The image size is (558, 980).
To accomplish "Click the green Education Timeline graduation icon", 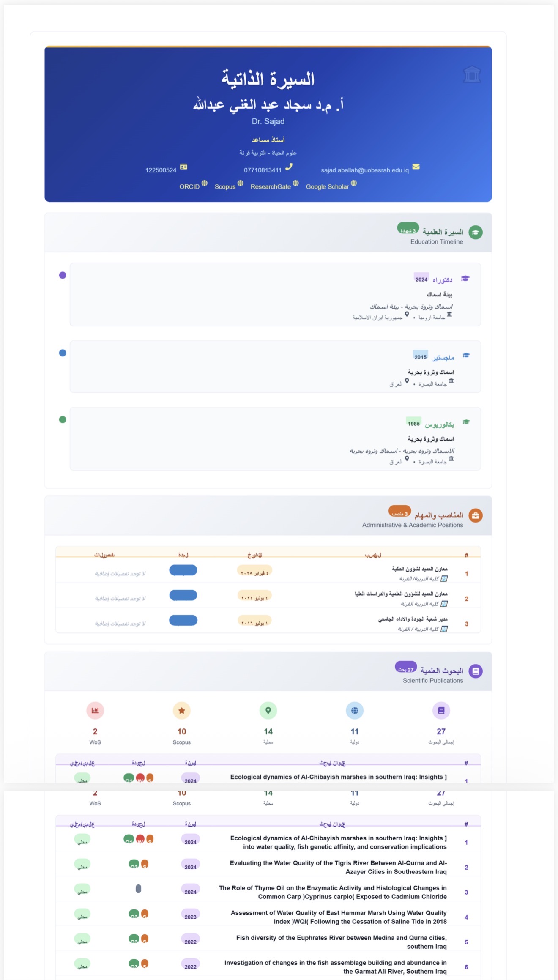I will pyautogui.click(x=476, y=232).
